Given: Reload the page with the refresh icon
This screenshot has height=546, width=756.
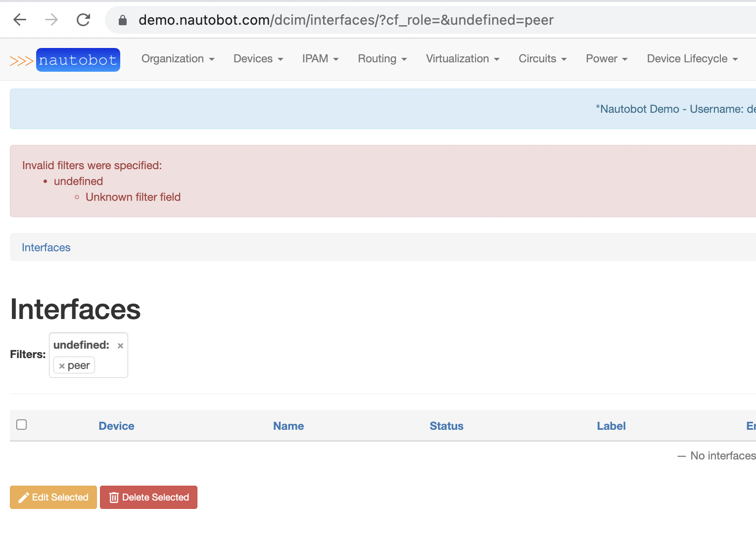Looking at the screenshot, I should tap(83, 20).
